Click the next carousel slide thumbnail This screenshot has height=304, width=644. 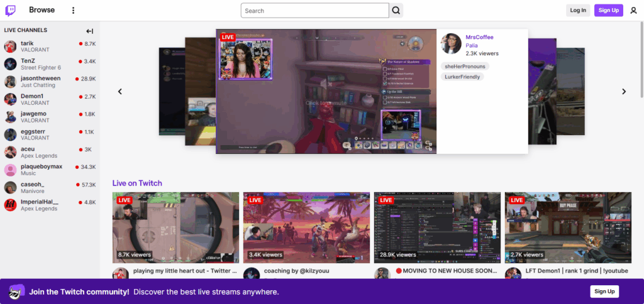(x=542, y=92)
